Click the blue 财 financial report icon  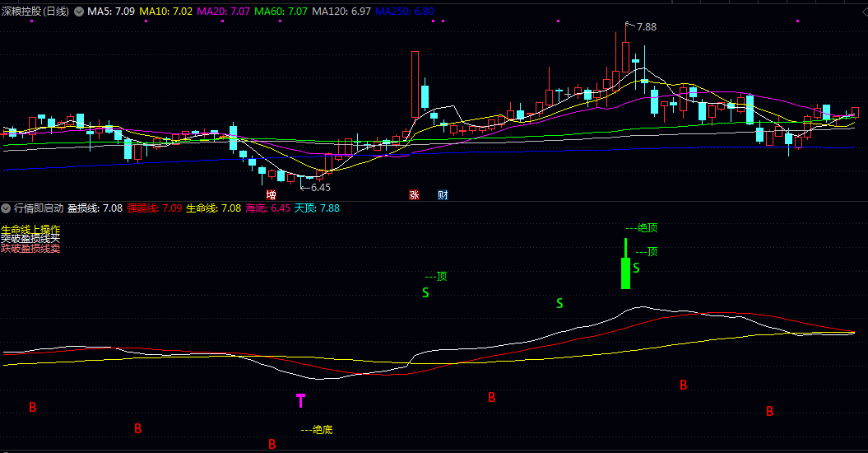[x=443, y=195]
